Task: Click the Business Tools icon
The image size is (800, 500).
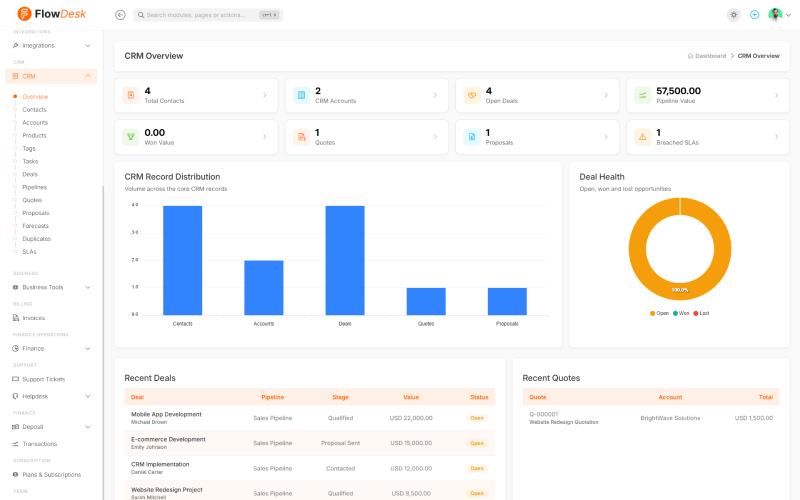Action: [15, 287]
